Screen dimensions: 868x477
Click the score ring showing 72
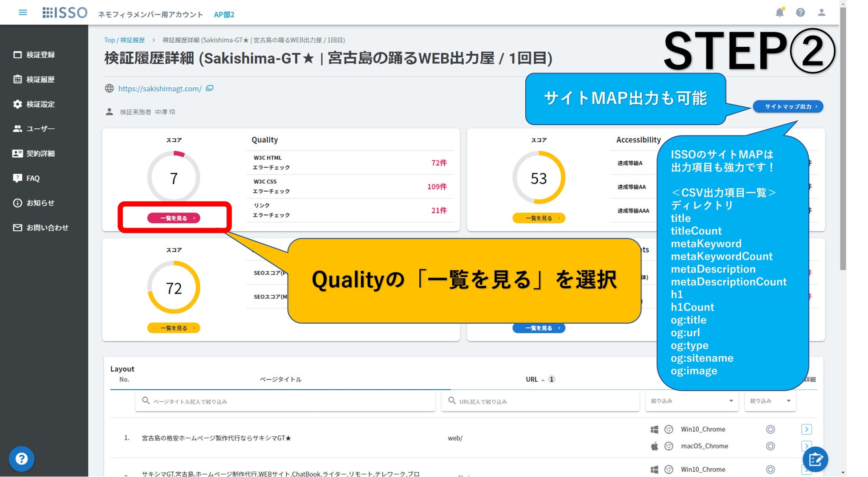tap(174, 288)
